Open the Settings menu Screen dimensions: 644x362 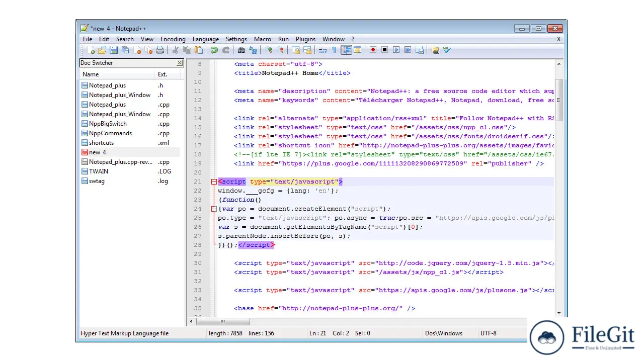tap(236, 39)
